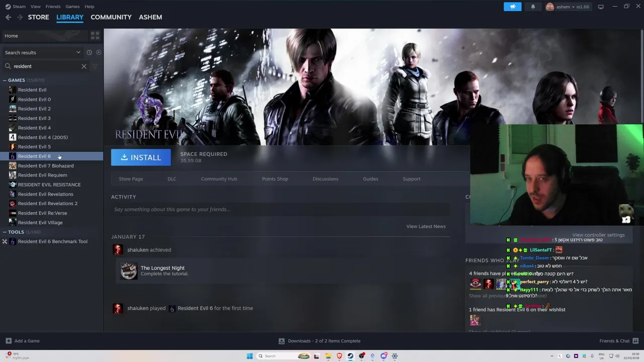Open Downloads status at bottom
The width and height of the screenshot is (644, 362).
pos(319,341)
